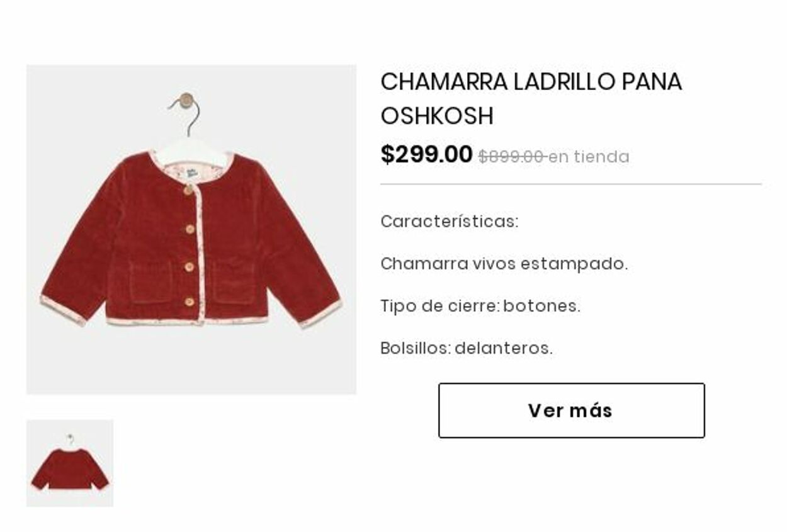Image resolution: width=787 pixels, height=532 pixels.
Task: Click the right sleeve cuff trim
Action: (320, 313)
